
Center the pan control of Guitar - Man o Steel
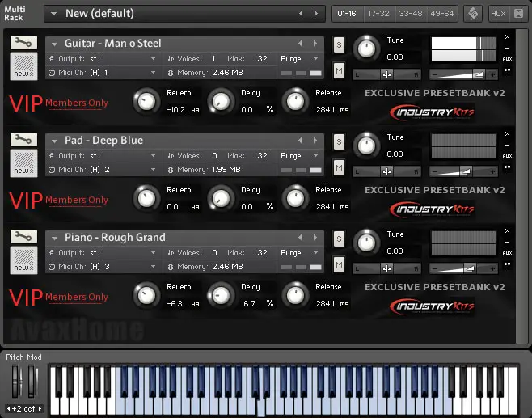tap(386, 74)
